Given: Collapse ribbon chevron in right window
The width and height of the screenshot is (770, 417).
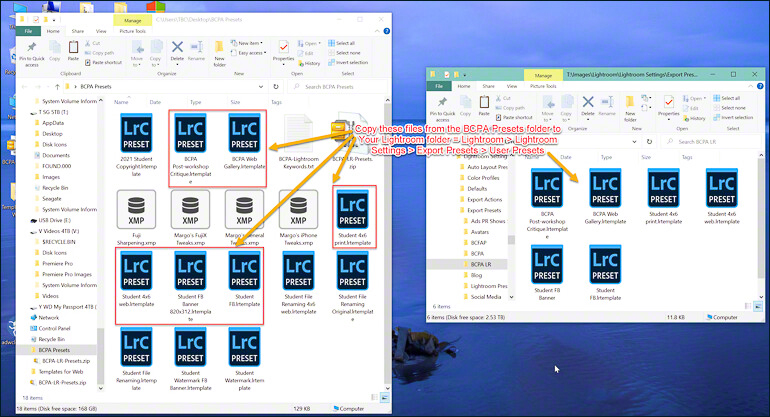Looking at the screenshot, I should tap(751, 86).
